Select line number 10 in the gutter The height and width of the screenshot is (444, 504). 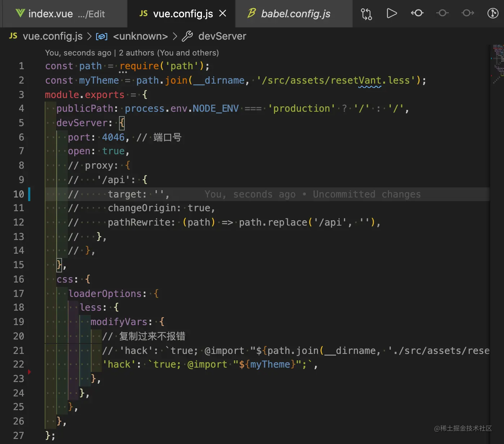pos(18,194)
